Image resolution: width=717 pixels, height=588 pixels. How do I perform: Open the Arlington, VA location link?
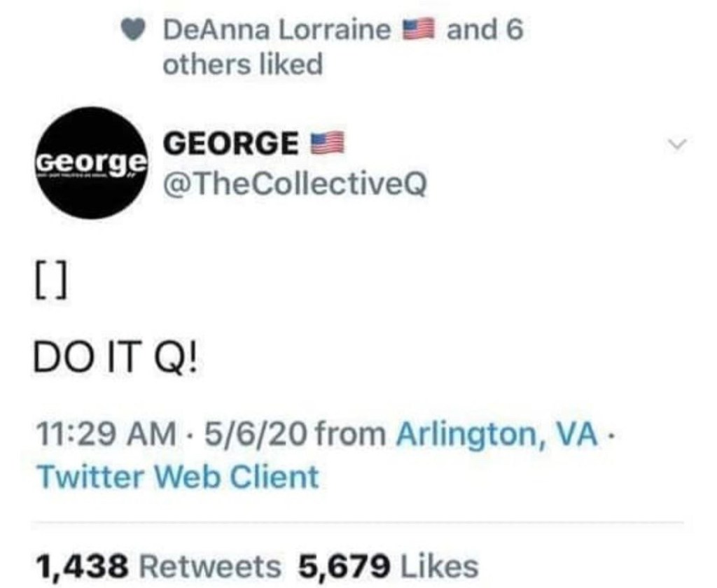click(496, 435)
